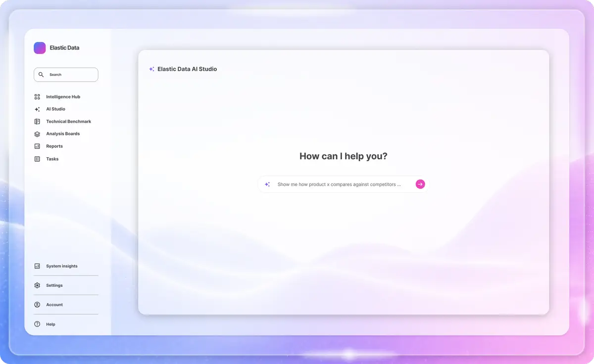Click the AI Studio sparkle icon in sidebar
Viewport: 594px width, 364px height.
click(37, 109)
